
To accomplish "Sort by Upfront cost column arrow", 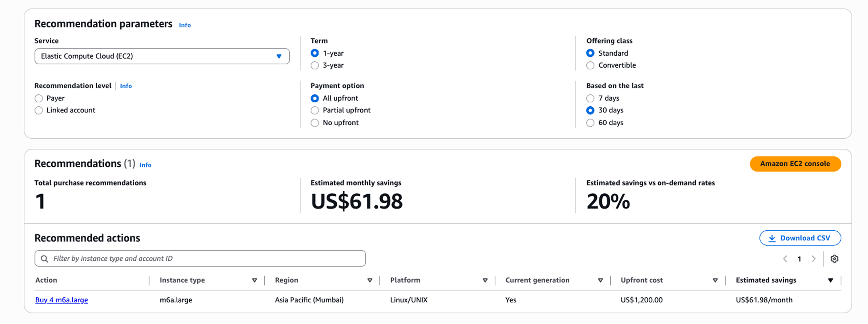I will (715, 280).
